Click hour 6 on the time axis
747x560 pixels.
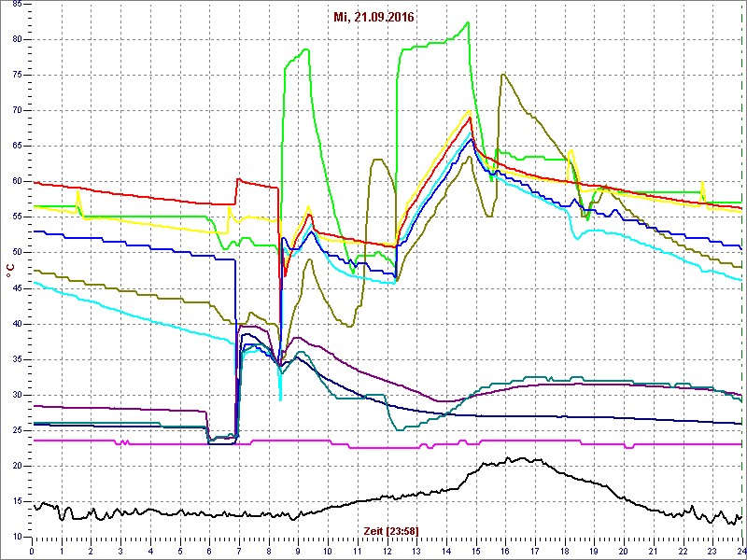tap(209, 551)
